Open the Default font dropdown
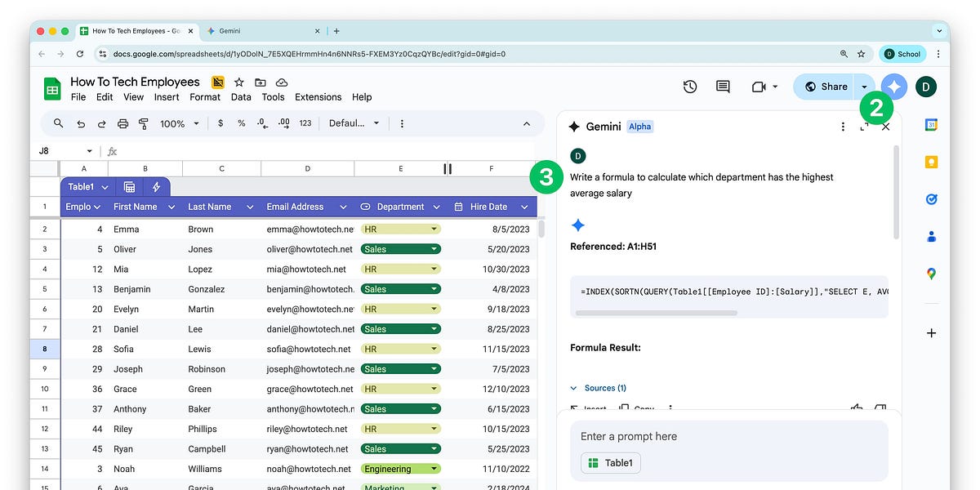This screenshot has height=490, width=980. tap(354, 123)
